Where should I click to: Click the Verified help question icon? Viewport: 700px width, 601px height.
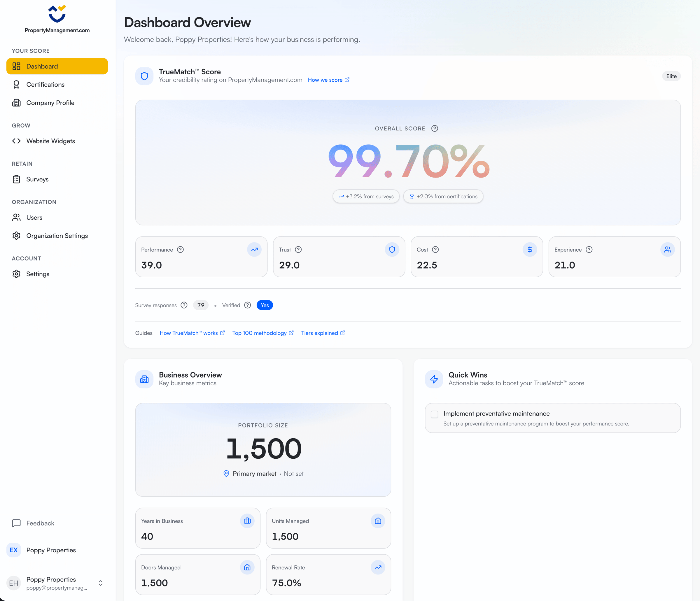point(248,305)
